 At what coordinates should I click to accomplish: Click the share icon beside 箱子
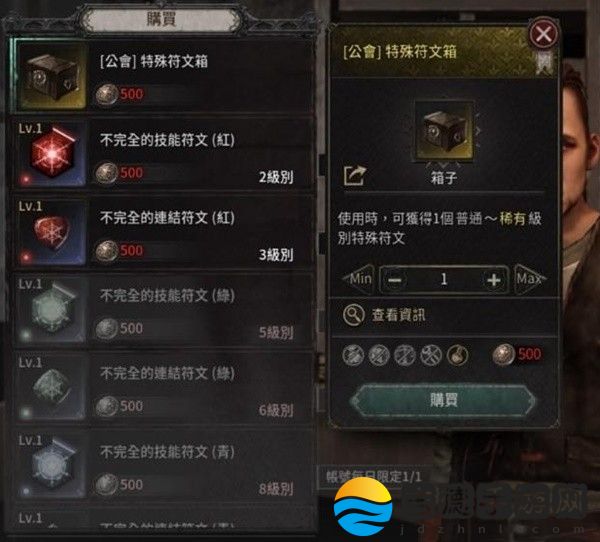pos(355,176)
